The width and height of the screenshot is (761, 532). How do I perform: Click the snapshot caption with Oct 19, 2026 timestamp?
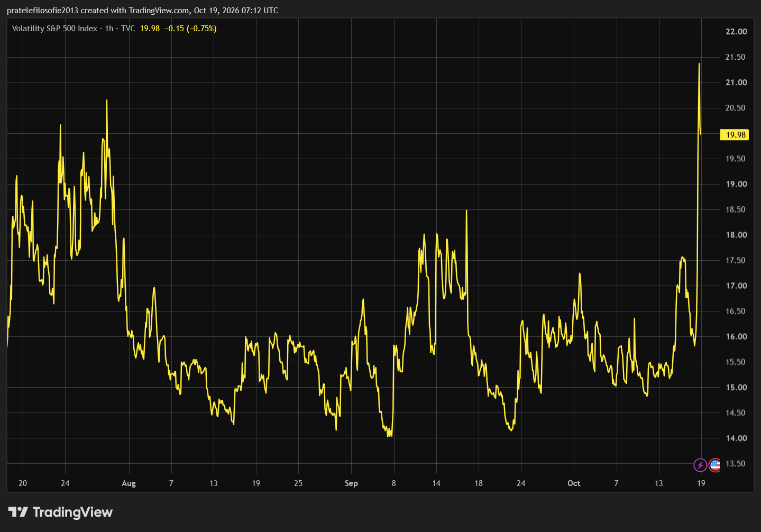coord(143,11)
